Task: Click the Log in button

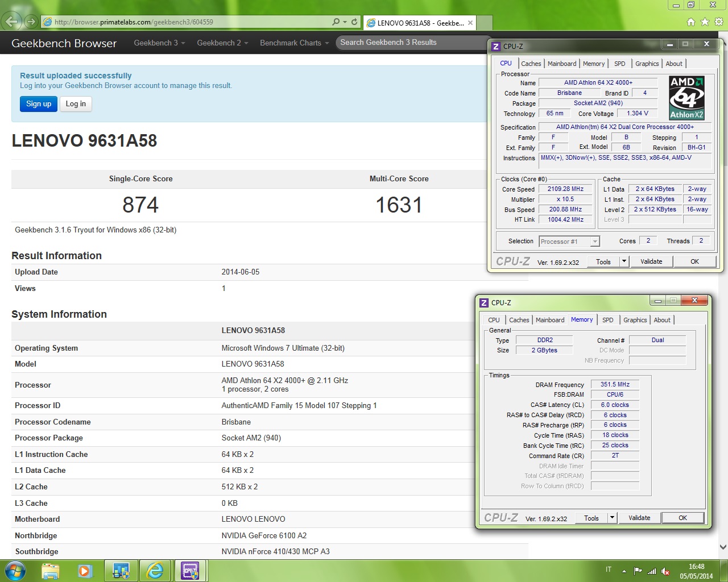Action: (76, 104)
